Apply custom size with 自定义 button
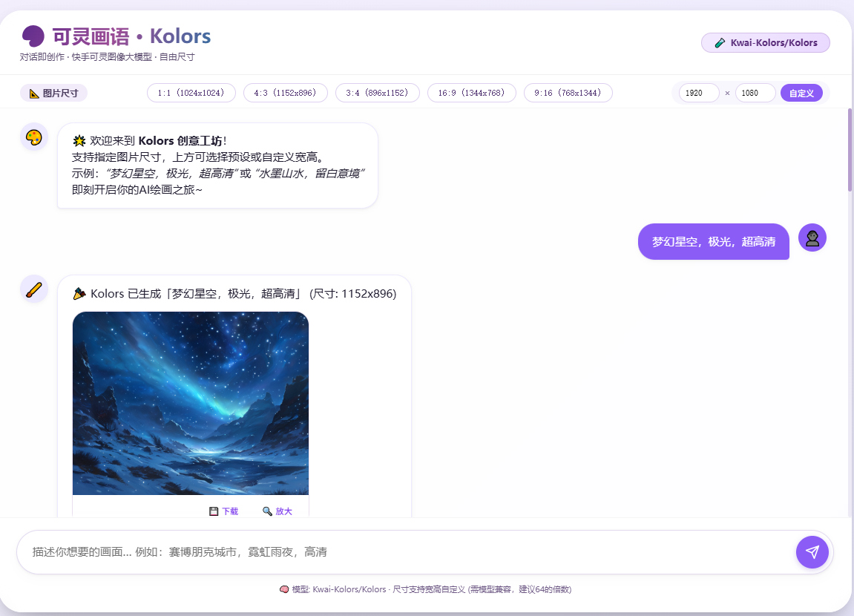 coord(801,93)
